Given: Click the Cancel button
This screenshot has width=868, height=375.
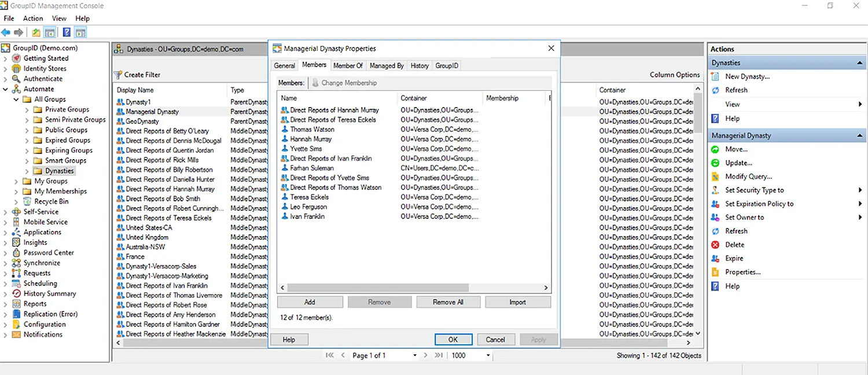Looking at the screenshot, I should click(x=495, y=340).
